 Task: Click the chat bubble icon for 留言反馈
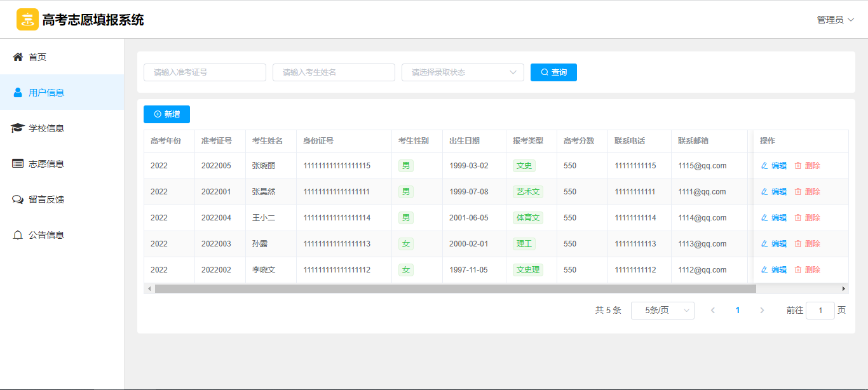(x=18, y=199)
